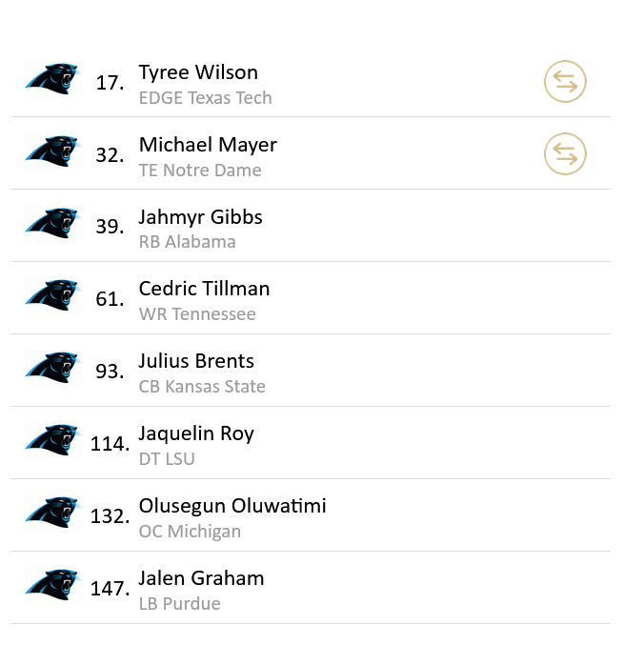Select Jahmyr Gibbs player name
Viewport: 644px width, 665px height.
[200, 217]
